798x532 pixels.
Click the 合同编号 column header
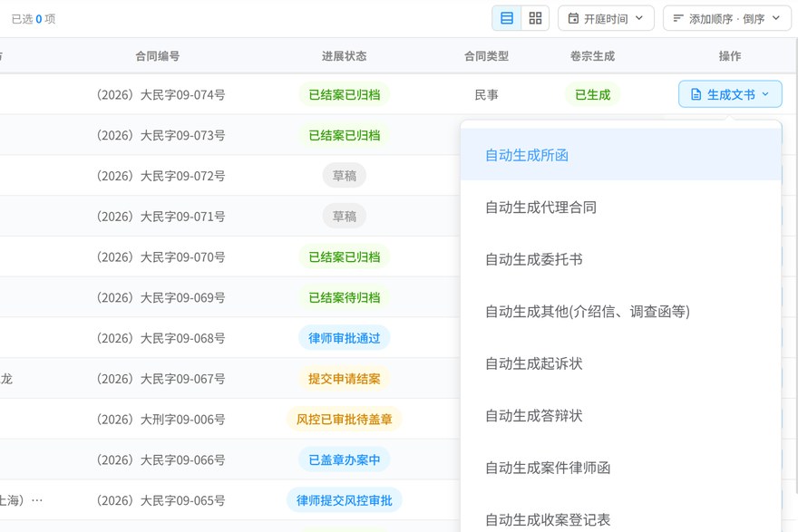(157, 56)
